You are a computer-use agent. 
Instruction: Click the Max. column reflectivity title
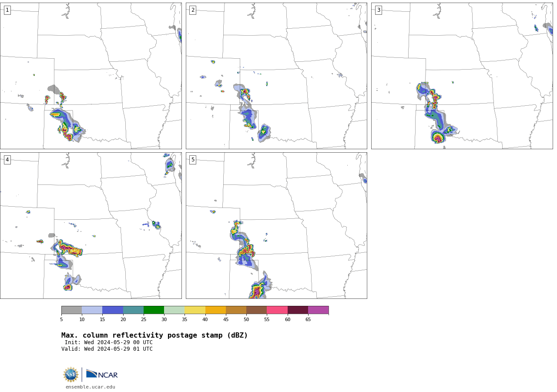tap(154, 335)
